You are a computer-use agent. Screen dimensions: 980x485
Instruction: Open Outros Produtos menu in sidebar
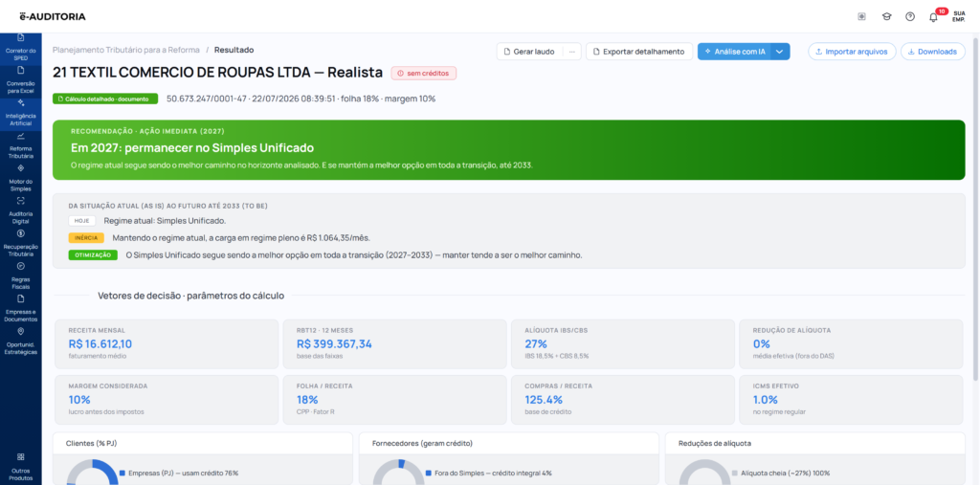coord(21,467)
